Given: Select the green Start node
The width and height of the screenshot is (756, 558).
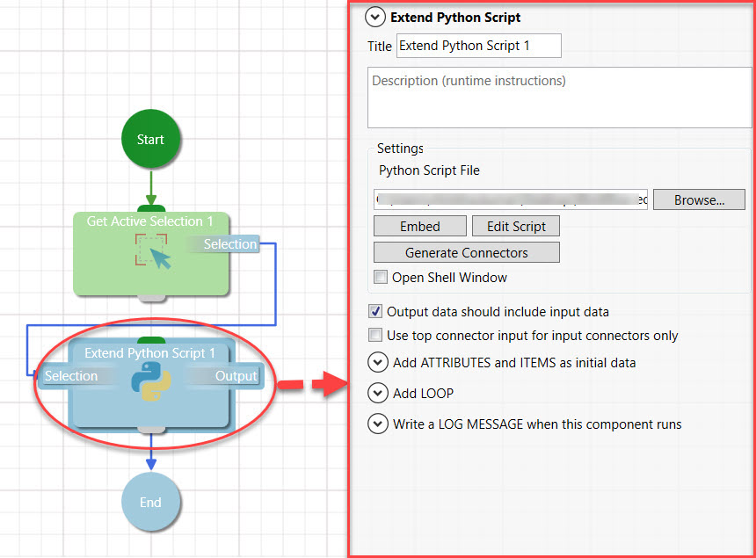Looking at the screenshot, I should (x=150, y=139).
